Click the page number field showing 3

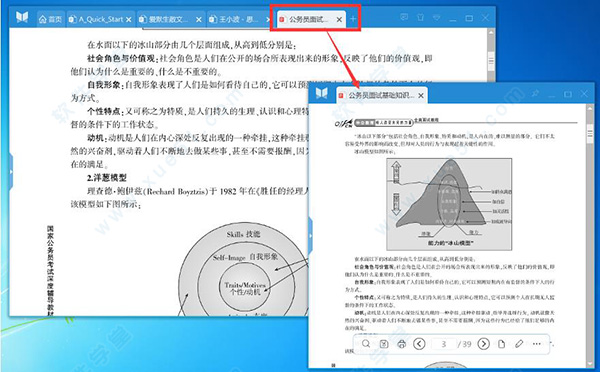click(443, 344)
